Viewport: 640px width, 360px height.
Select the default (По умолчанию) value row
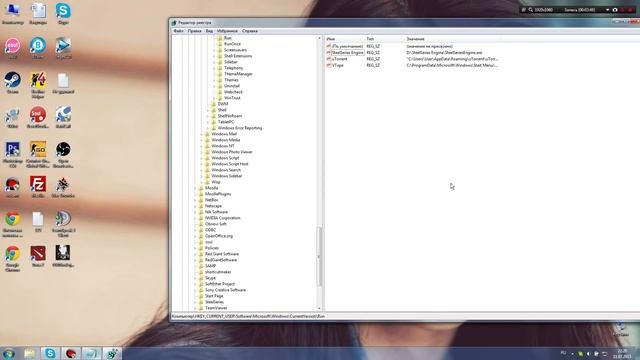point(347,47)
